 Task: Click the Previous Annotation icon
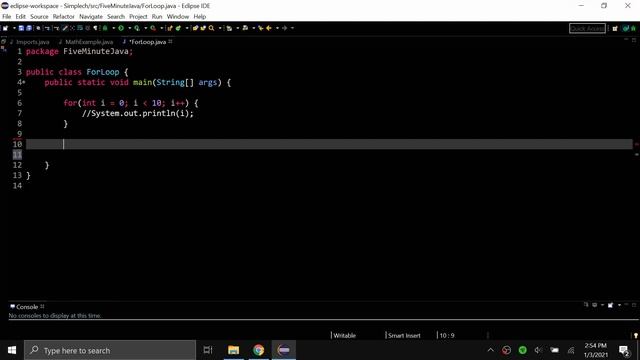point(245,28)
